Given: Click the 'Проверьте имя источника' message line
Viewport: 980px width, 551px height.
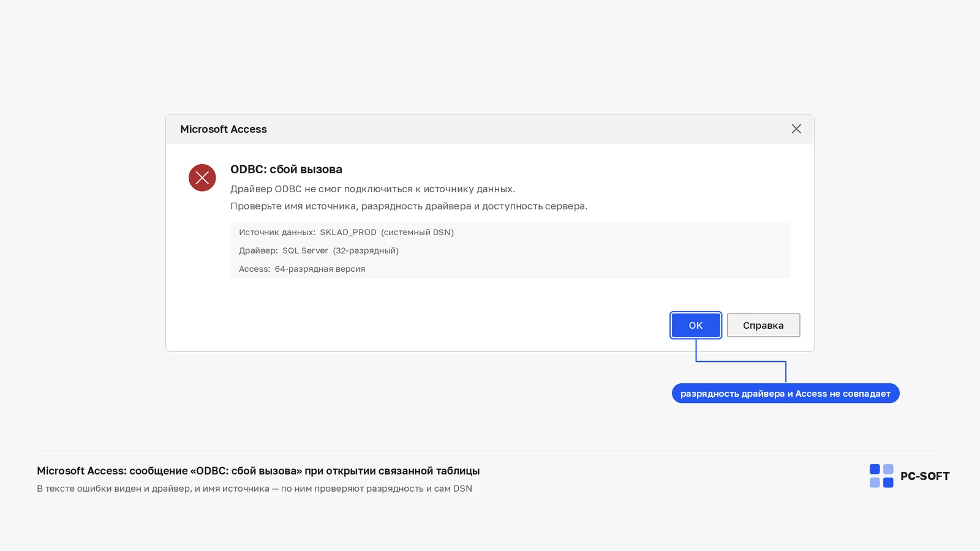Looking at the screenshot, I should (x=409, y=206).
